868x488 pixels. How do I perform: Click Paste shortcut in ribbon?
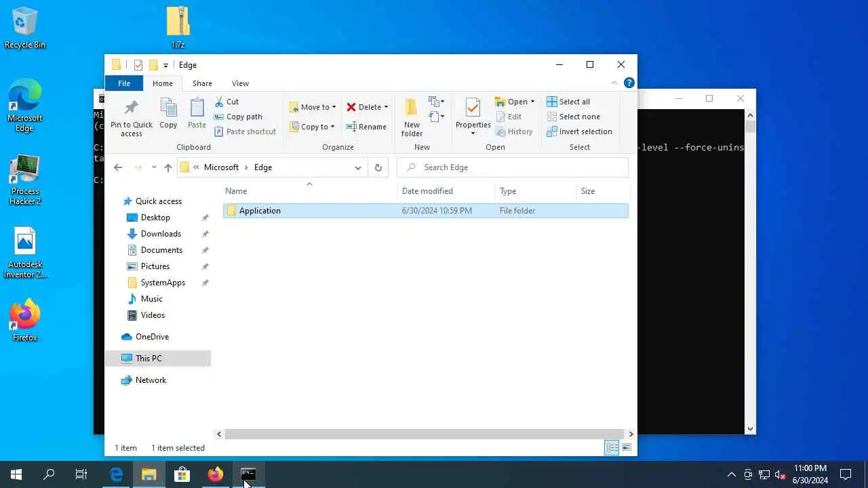point(245,131)
